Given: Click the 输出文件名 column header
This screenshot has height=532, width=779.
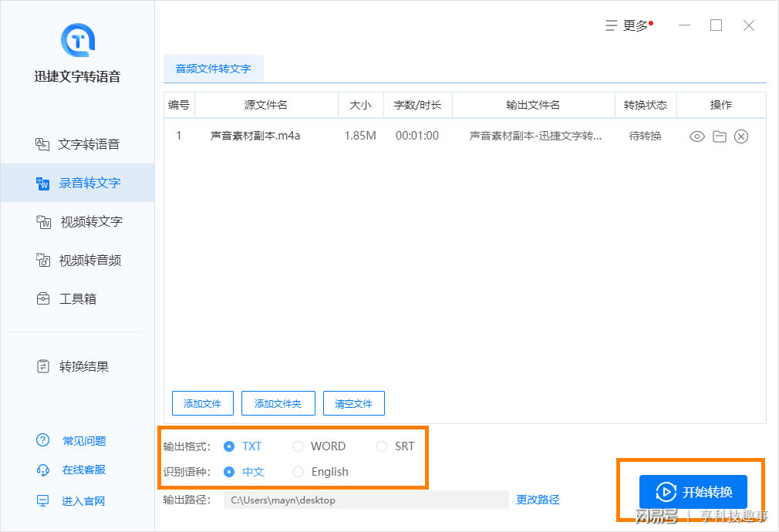Looking at the screenshot, I should [x=534, y=105].
